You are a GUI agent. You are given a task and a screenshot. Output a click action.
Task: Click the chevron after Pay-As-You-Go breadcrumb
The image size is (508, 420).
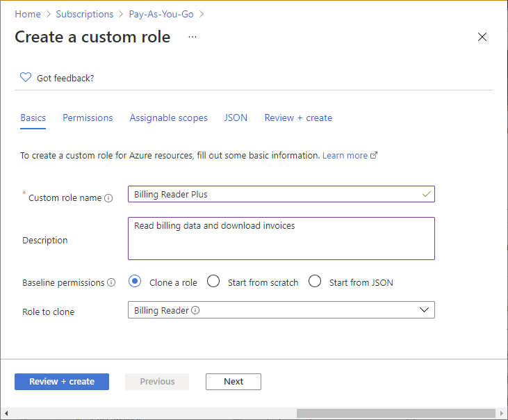click(x=202, y=15)
